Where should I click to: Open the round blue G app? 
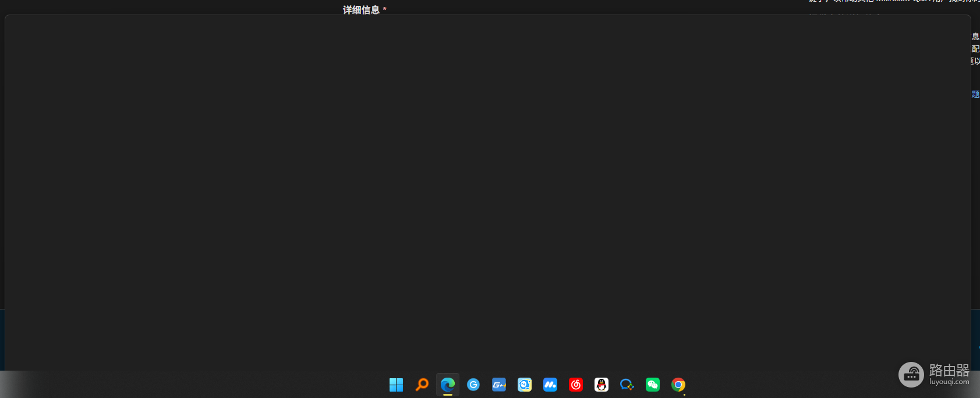click(x=473, y=385)
